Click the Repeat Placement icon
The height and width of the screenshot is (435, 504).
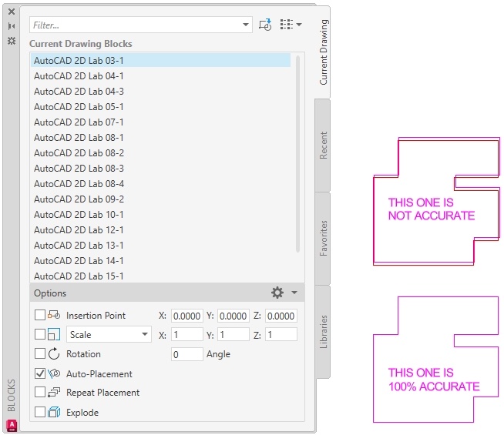point(54,393)
